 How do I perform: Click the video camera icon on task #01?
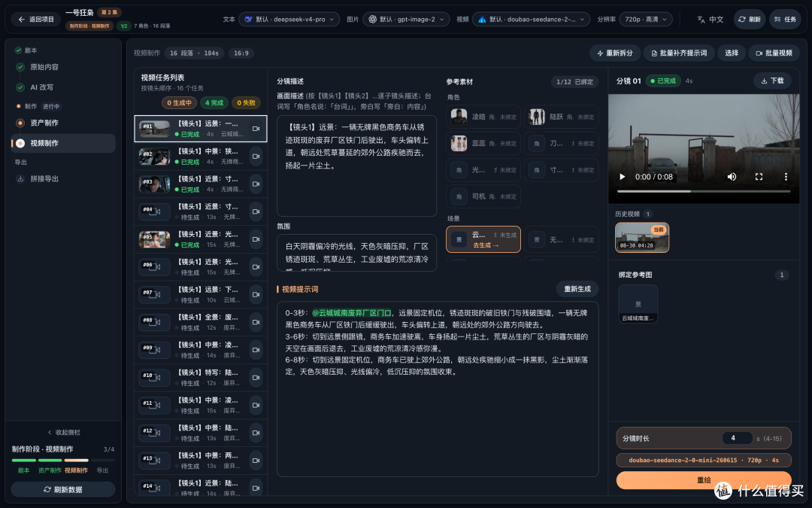256,129
